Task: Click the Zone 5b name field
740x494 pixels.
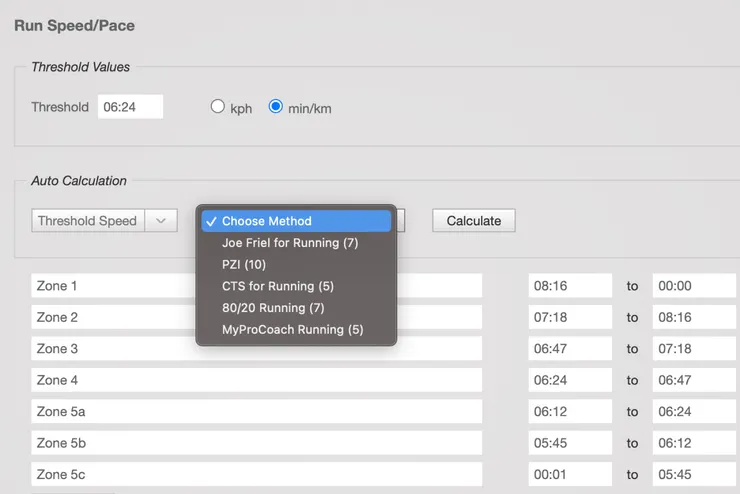Action: [x=257, y=443]
